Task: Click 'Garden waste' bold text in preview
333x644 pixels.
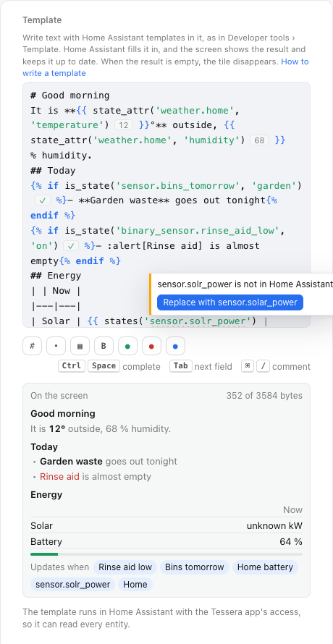Action: pyautogui.click(x=71, y=461)
